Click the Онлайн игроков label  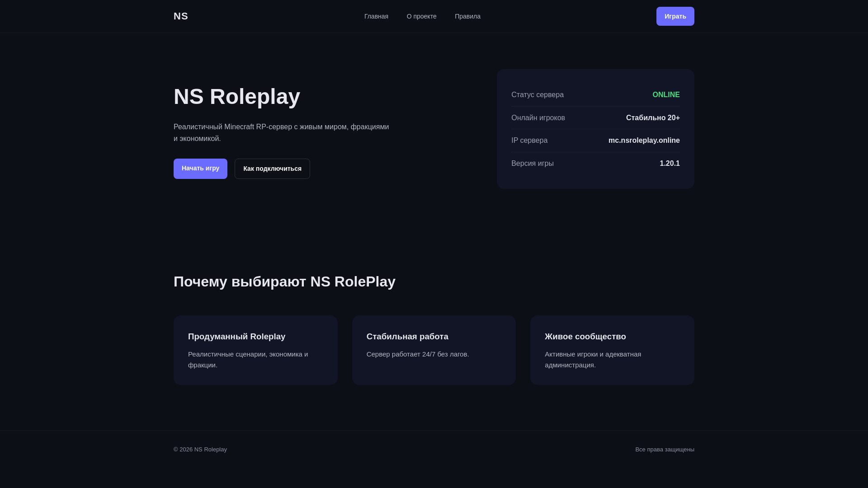(x=538, y=118)
